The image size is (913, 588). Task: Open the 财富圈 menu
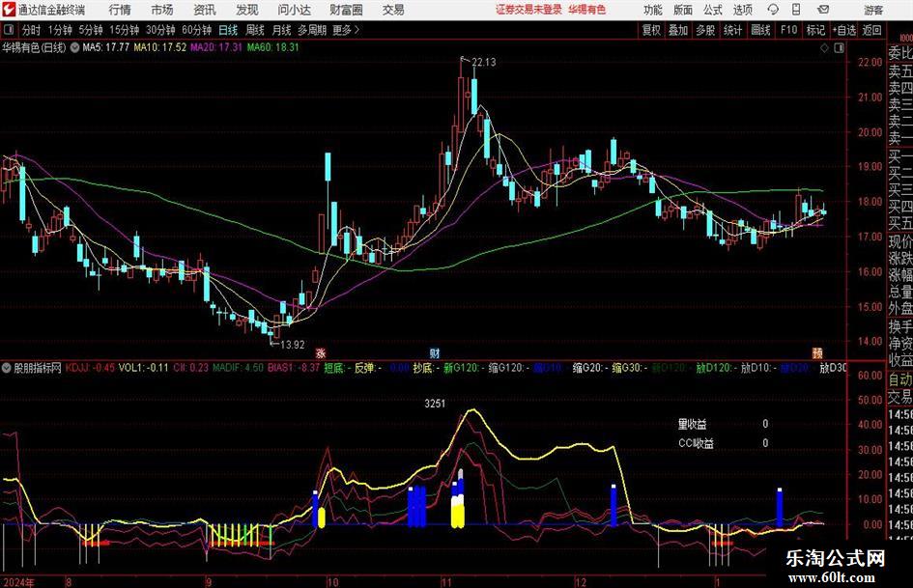point(346,10)
